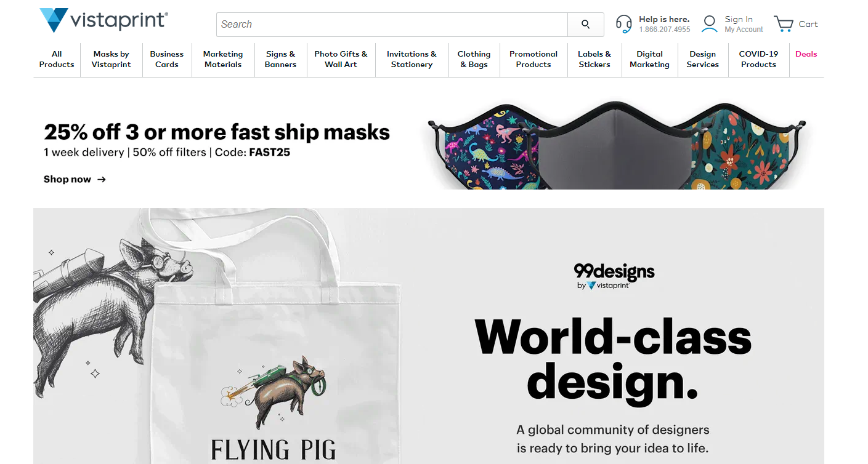
Task: Click the 99designs by vistaprint logo
Action: [x=614, y=276]
